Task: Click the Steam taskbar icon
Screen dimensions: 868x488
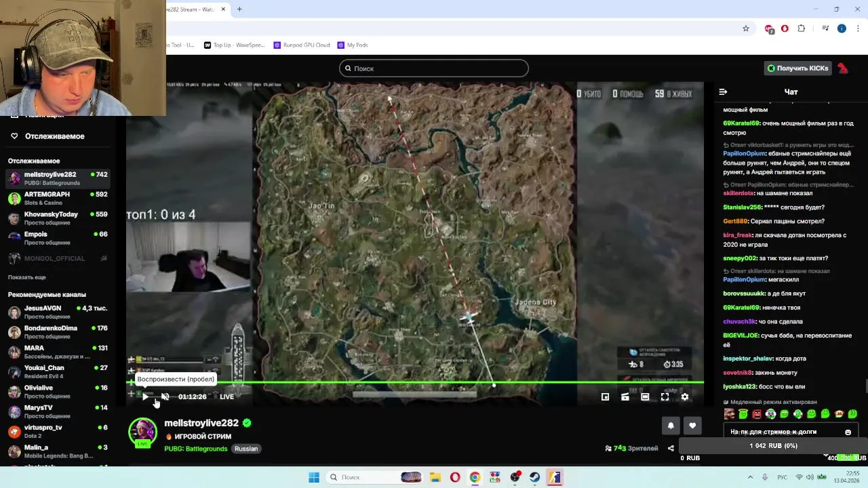Action: point(535,477)
